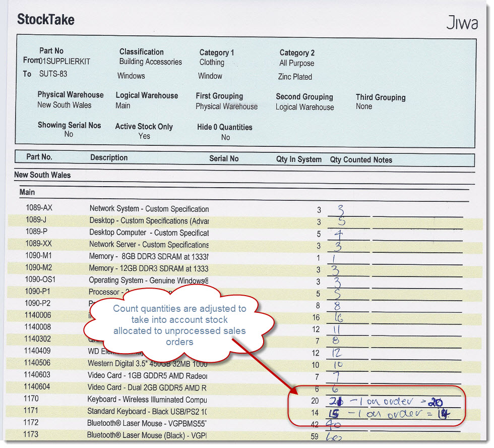Select part number 1140506
This screenshot has height=448, width=494.
tap(37, 363)
